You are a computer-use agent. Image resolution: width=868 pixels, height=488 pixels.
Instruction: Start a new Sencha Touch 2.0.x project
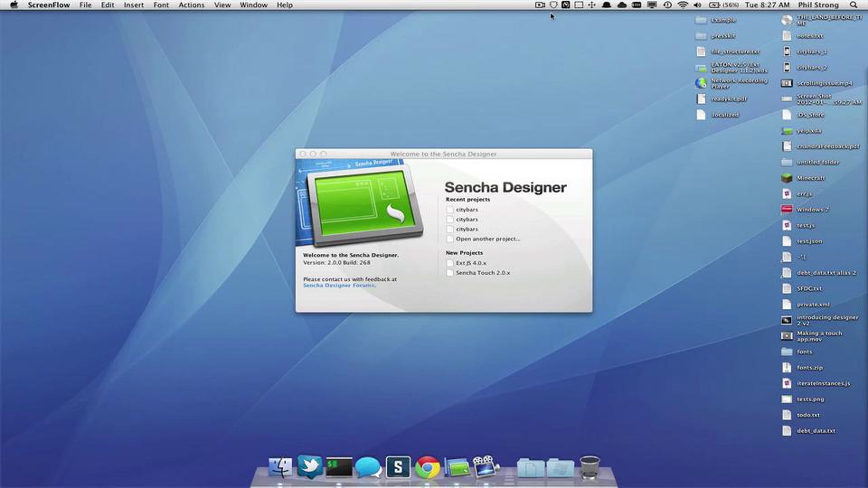pyautogui.click(x=483, y=273)
